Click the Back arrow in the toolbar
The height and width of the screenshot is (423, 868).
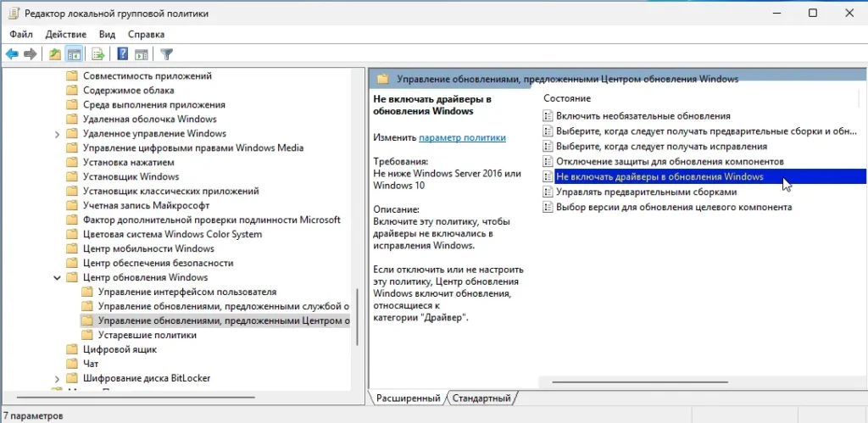point(12,54)
